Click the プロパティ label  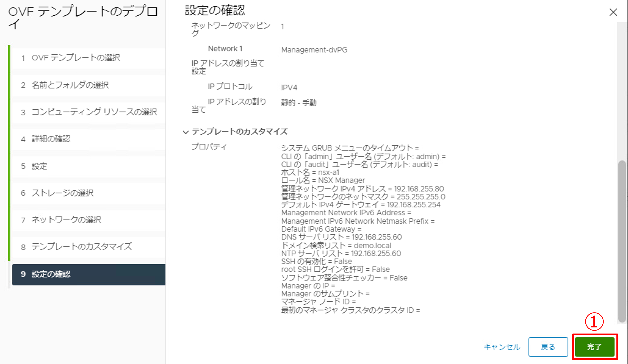coord(209,147)
